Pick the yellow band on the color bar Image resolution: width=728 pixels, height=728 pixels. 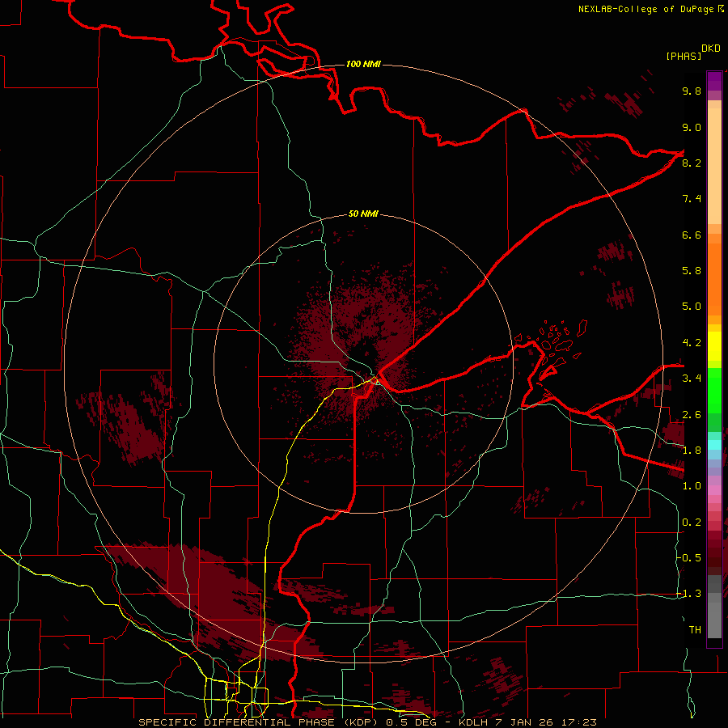coord(714,346)
